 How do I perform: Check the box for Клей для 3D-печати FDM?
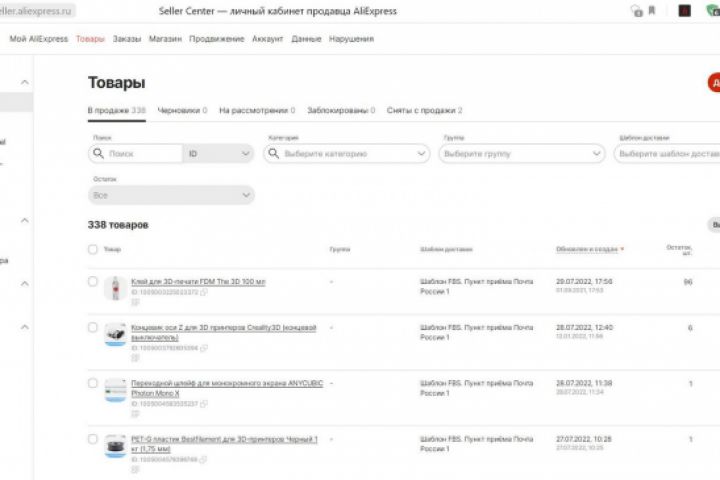(93, 282)
